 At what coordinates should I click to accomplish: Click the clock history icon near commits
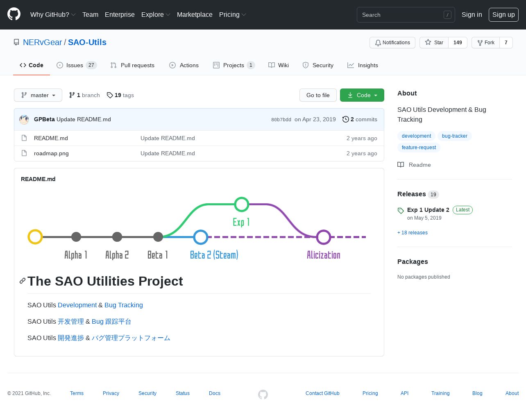point(346,119)
